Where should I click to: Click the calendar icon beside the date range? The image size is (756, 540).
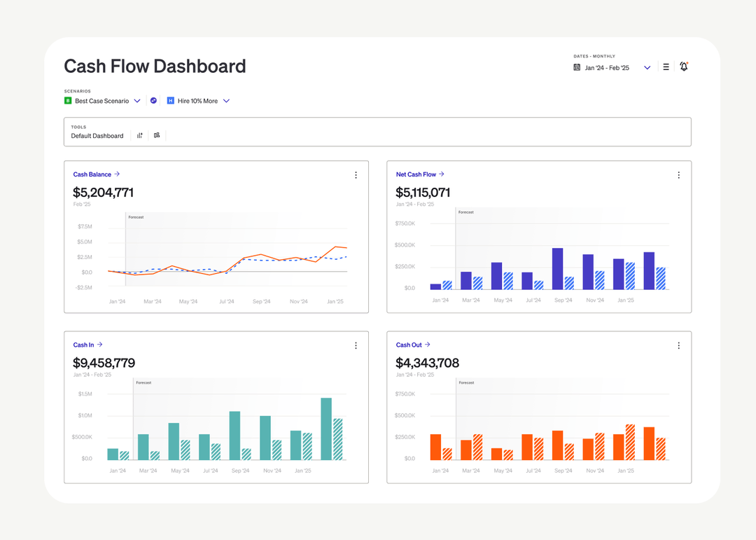(577, 67)
